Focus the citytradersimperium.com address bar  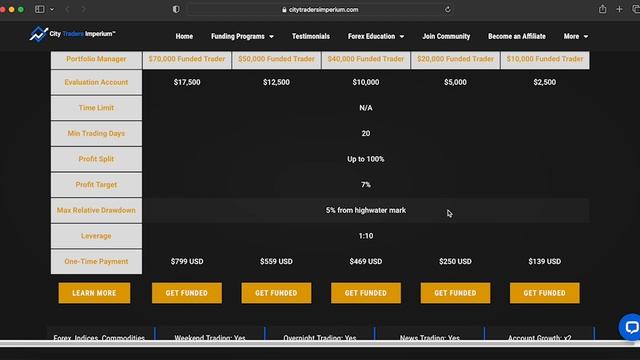tap(320, 10)
